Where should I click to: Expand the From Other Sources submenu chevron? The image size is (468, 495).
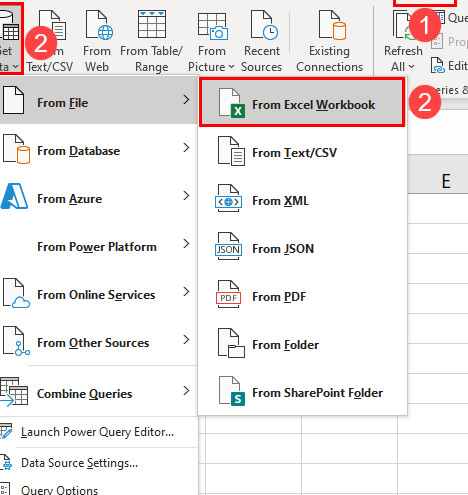pos(186,340)
